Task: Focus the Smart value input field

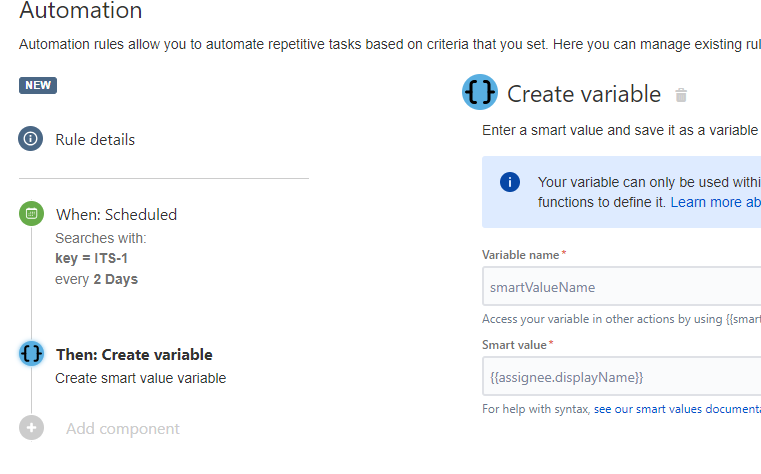Action: (622, 376)
